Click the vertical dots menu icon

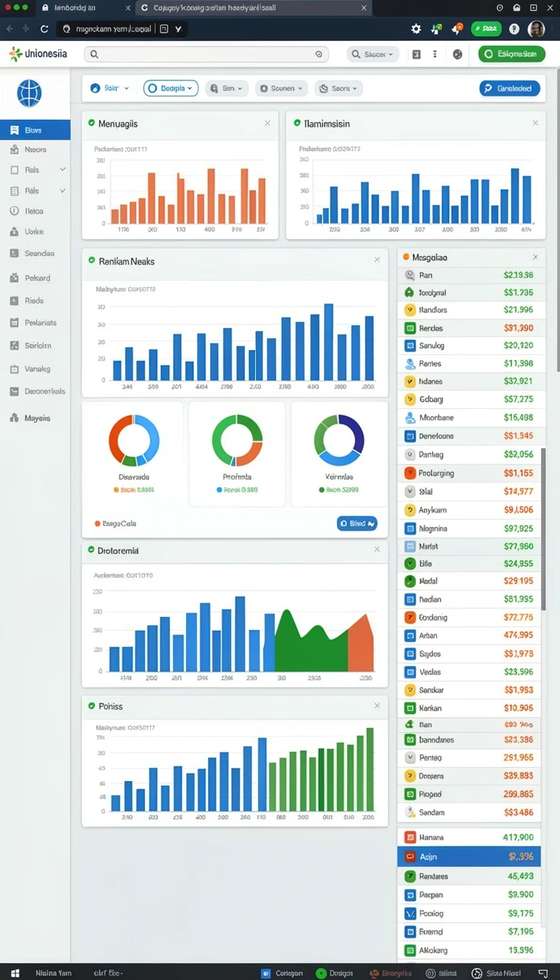coord(435,54)
